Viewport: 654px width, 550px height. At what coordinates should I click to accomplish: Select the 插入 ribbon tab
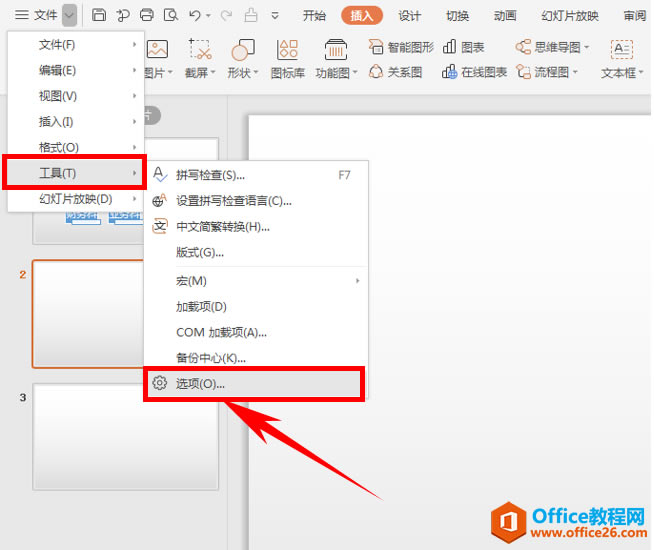361,16
